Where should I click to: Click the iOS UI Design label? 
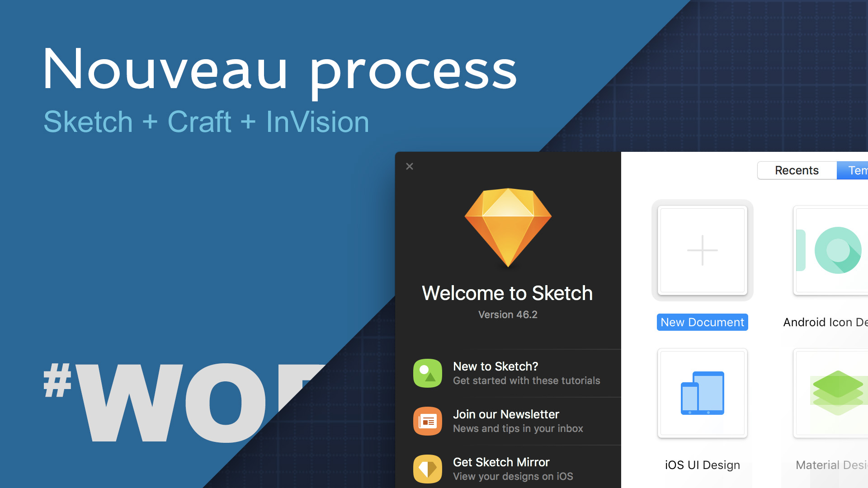click(702, 465)
